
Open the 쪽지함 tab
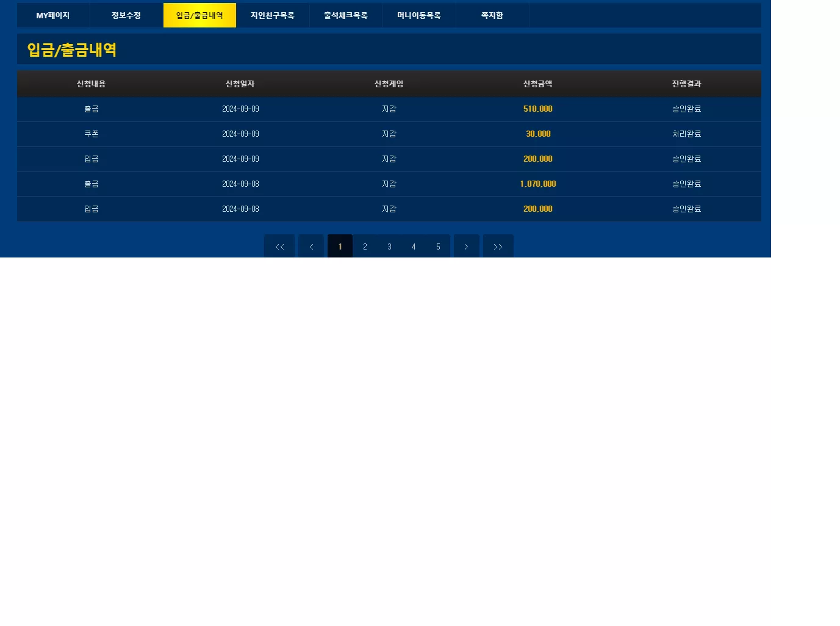pyautogui.click(x=492, y=15)
